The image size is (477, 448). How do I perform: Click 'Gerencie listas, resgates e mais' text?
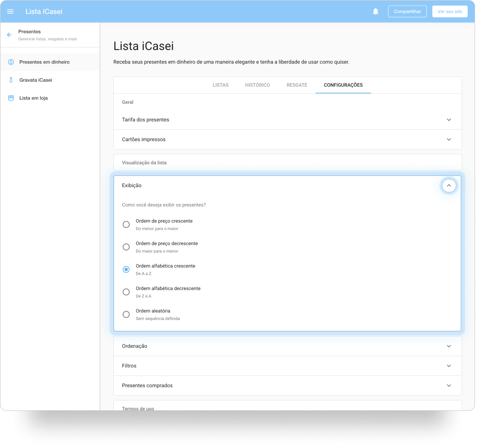coord(48,39)
